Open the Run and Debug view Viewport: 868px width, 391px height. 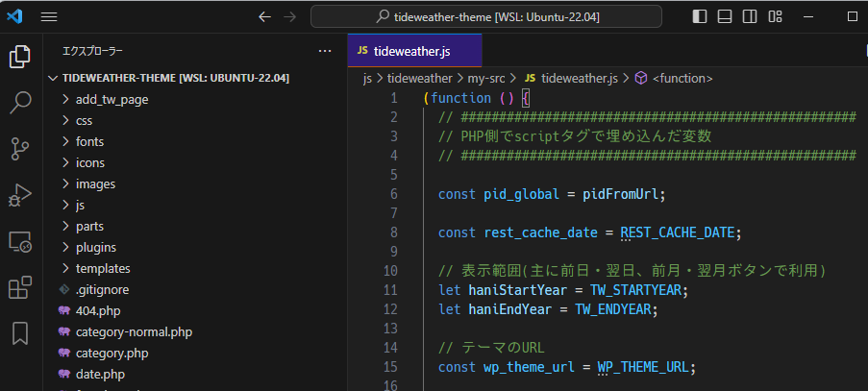pyautogui.click(x=19, y=195)
